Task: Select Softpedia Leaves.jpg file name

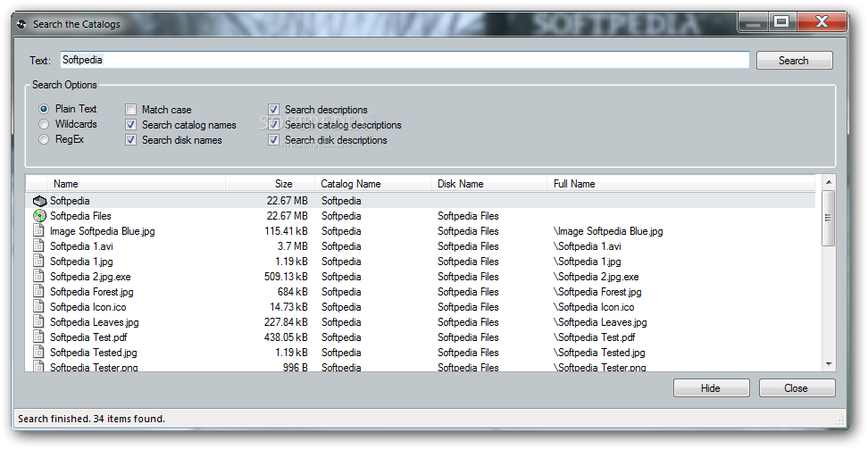Action: pos(95,322)
